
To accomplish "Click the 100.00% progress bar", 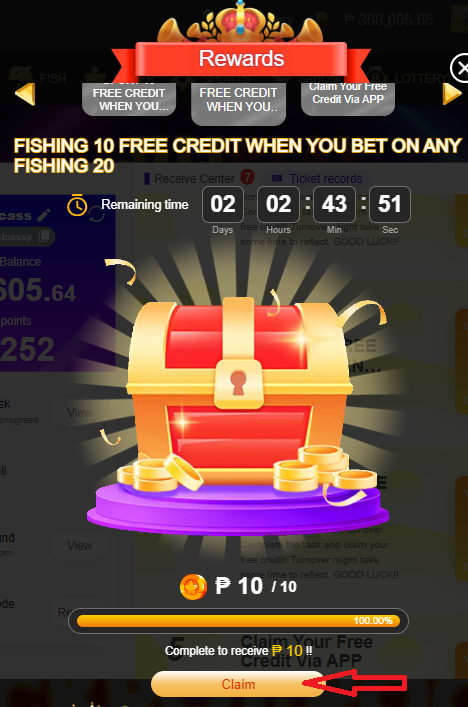I will [x=238, y=621].
